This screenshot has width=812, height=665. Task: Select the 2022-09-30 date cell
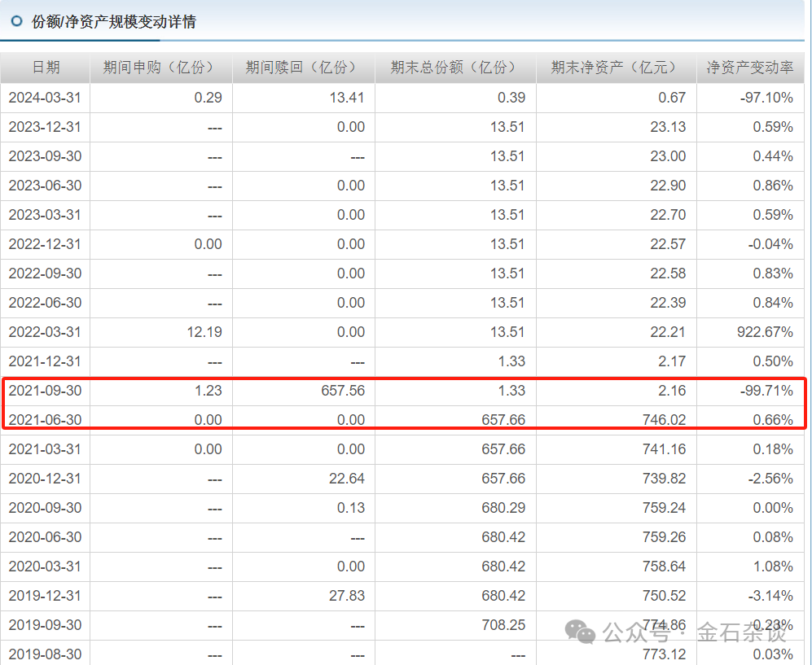click(x=45, y=273)
